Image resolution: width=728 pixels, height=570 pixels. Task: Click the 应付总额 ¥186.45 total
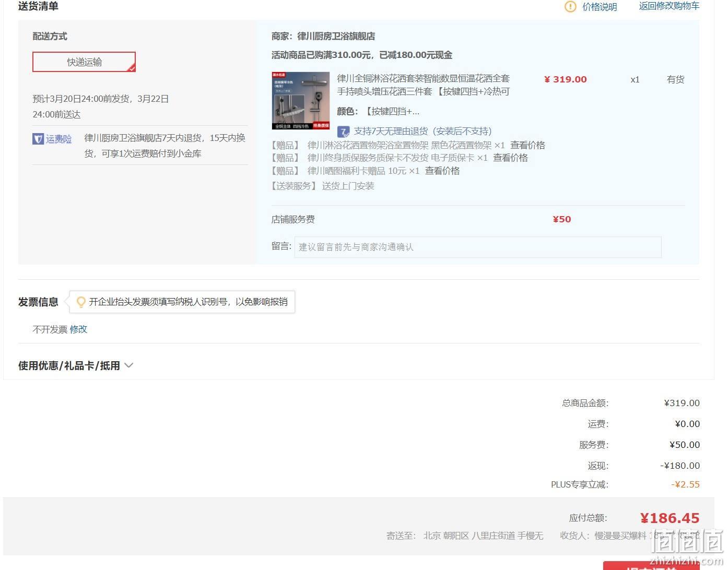click(x=670, y=518)
